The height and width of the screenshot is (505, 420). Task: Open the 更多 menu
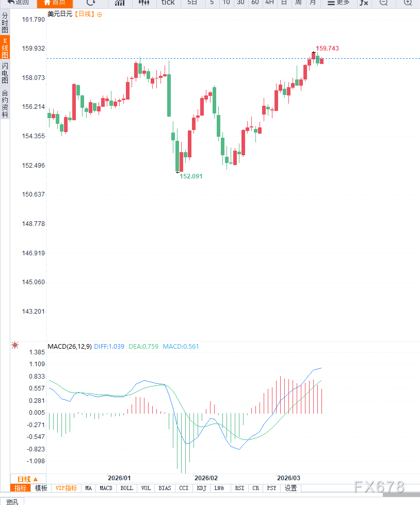pos(338,3)
